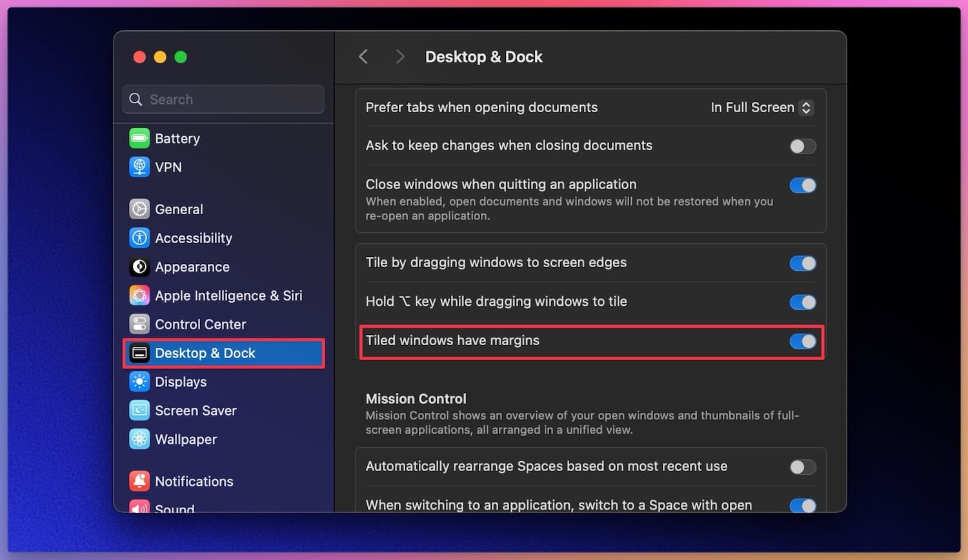Click inside the Search field
968x560 pixels.
click(x=223, y=99)
